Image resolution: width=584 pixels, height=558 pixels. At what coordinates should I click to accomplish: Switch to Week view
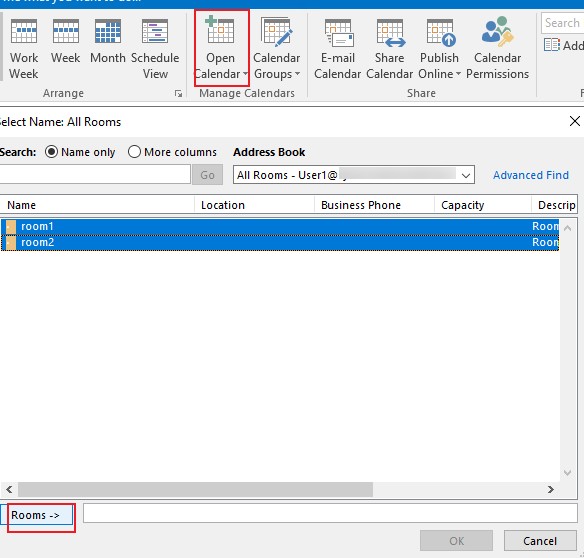[66, 42]
